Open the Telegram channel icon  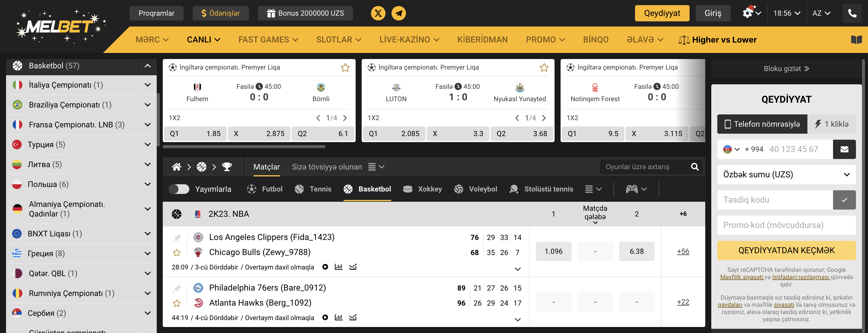pos(399,13)
